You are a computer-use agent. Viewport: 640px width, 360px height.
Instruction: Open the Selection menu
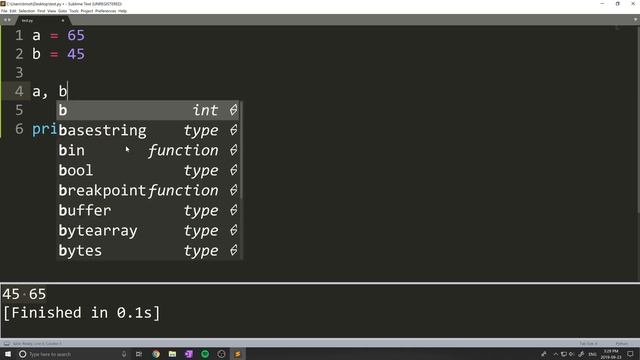point(27,11)
